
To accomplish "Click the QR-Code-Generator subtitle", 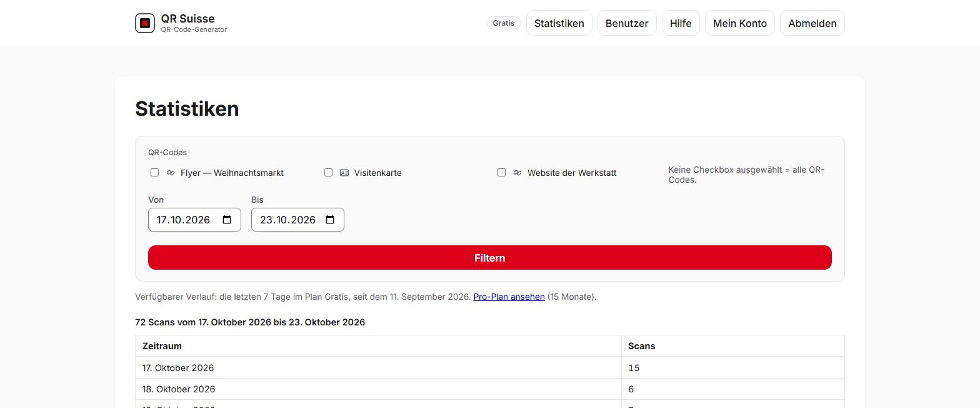I will click(x=194, y=29).
